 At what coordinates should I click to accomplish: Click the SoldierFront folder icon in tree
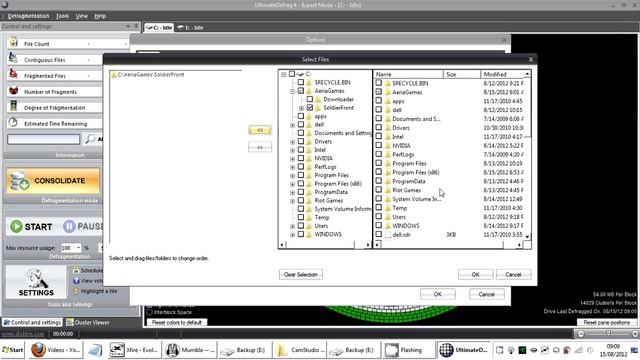pos(318,108)
